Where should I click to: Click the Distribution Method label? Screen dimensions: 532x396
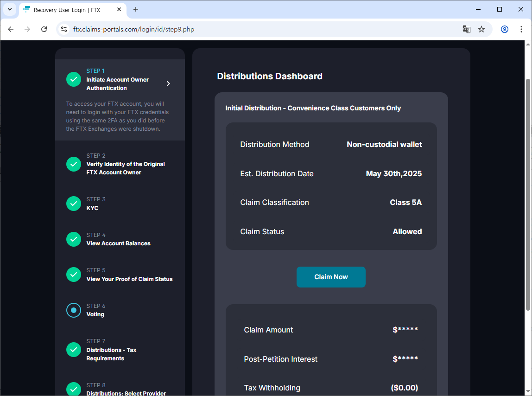point(274,144)
